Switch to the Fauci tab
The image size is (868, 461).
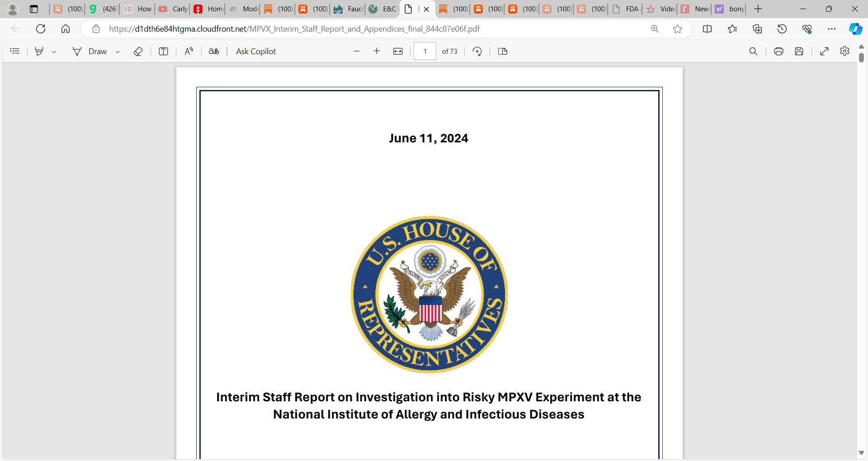click(x=348, y=9)
